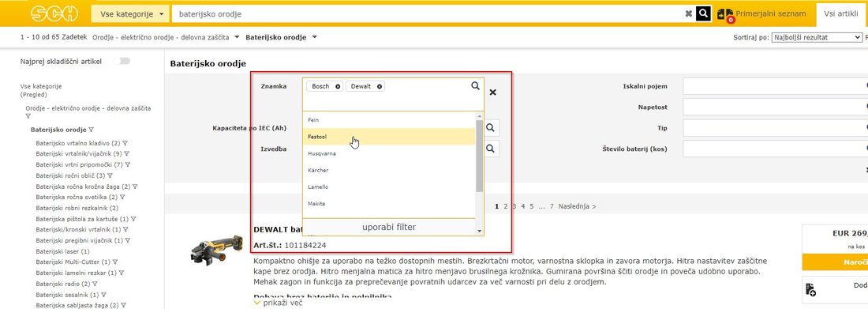Open Baterijski Multi-Cutter category
The width and height of the screenshot is (868, 309).
(x=73, y=262)
